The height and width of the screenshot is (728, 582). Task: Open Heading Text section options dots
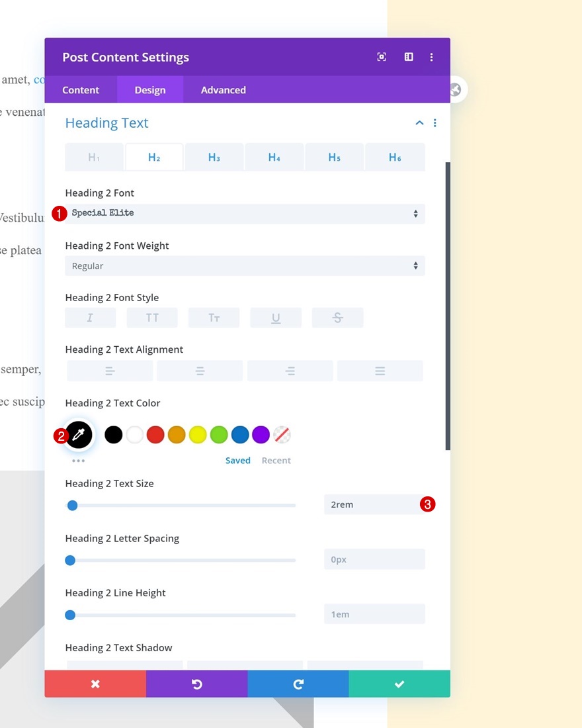click(x=435, y=123)
